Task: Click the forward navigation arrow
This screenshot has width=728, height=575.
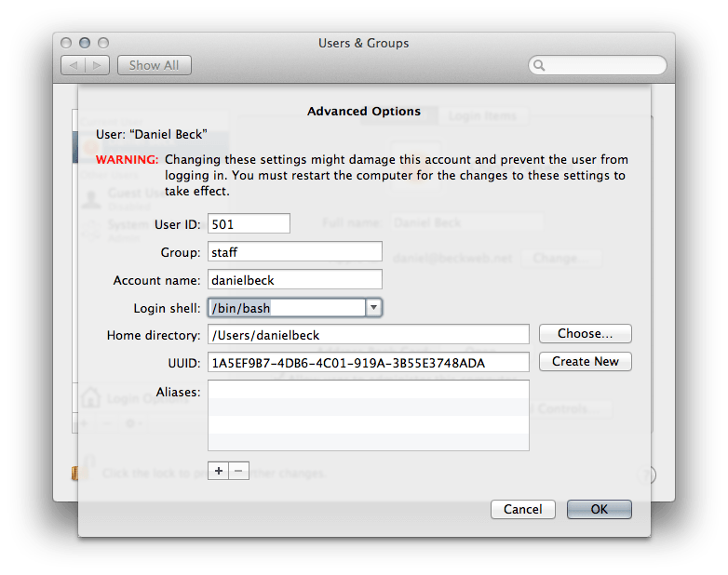Action: tap(100, 65)
